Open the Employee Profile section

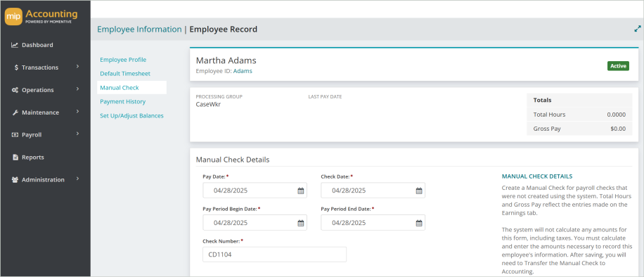(123, 60)
